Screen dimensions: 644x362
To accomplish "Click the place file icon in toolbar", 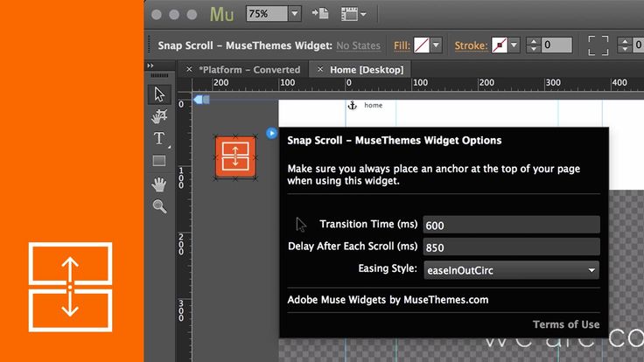I will pos(320,13).
